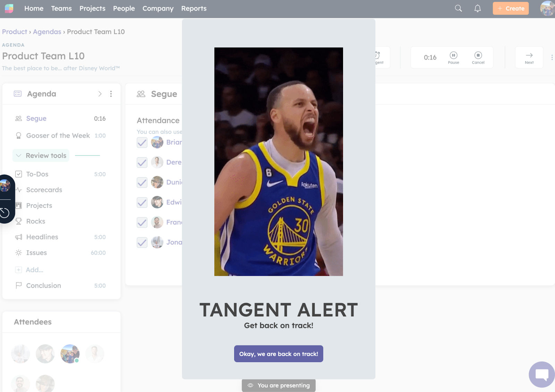Open the search icon in top bar
The image size is (555, 392).
point(458,8)
